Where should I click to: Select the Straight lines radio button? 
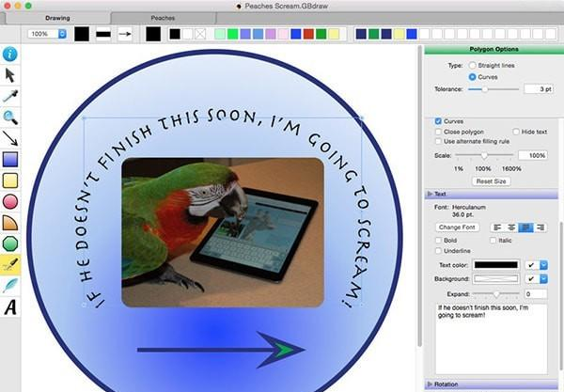pyautogui.click(x=472, y=65)
